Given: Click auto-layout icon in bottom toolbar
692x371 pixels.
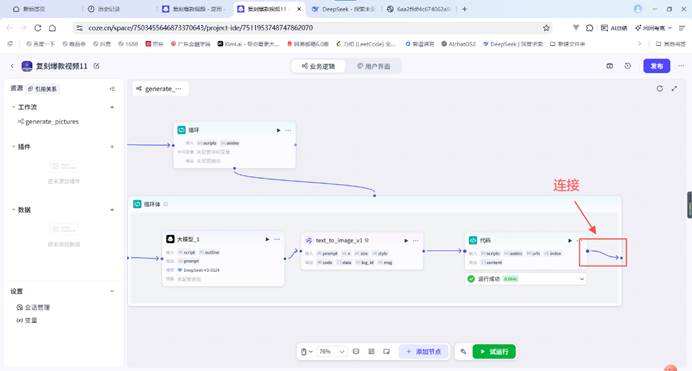Looking at the screenshot, I should (371, 351).
